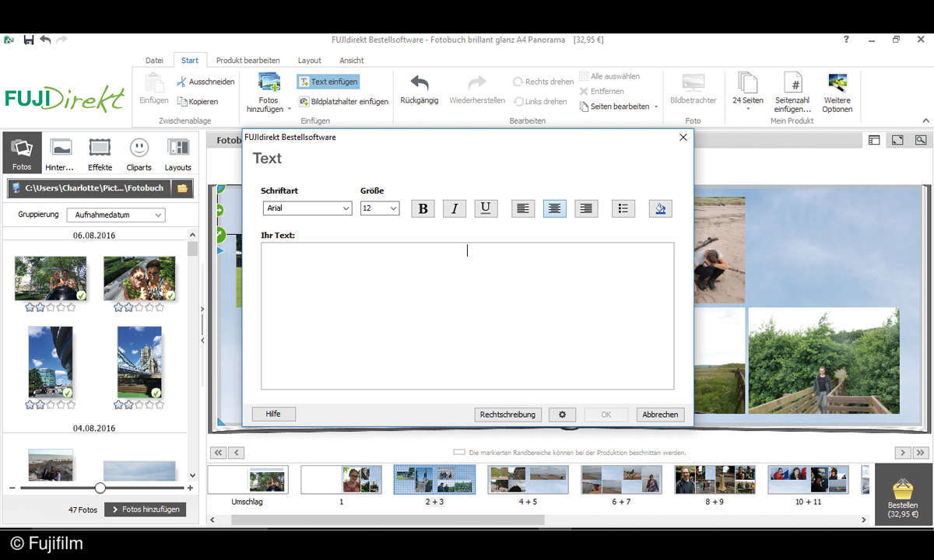Click into the Ihr Text field
This screenshot has width=934, height=560.
pos(467,316)
